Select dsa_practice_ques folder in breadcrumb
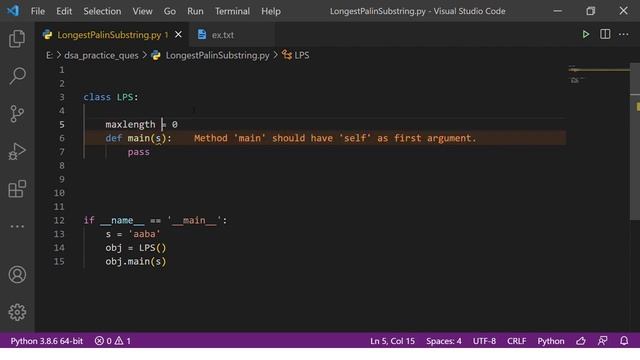Image resolution: width=640 pixels, height=360 pixels. click(101, 55)
